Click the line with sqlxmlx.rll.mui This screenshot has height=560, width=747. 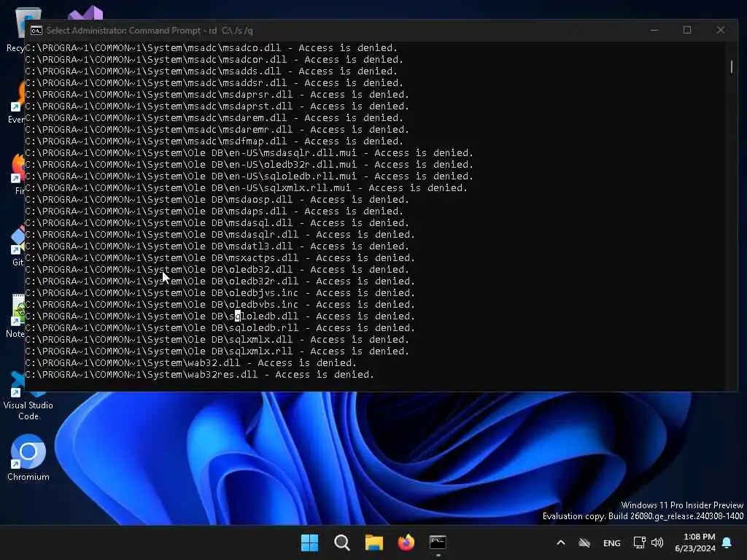click(247, 187)
